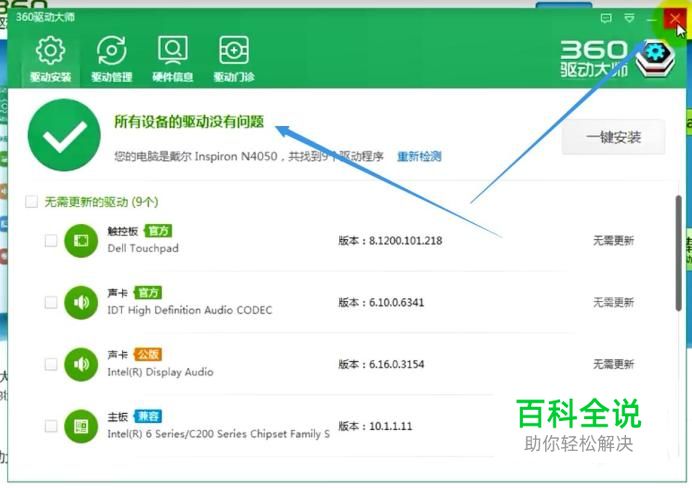
Task: Close the 360驱动大师 window
Action: click(x=675, y=19)
